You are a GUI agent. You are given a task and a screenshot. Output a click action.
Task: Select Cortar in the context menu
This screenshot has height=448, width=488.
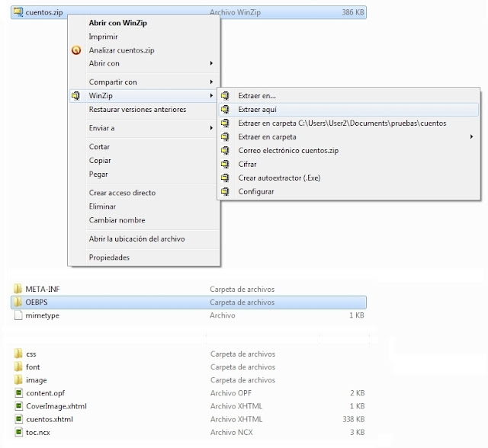(x=99, y=147)
